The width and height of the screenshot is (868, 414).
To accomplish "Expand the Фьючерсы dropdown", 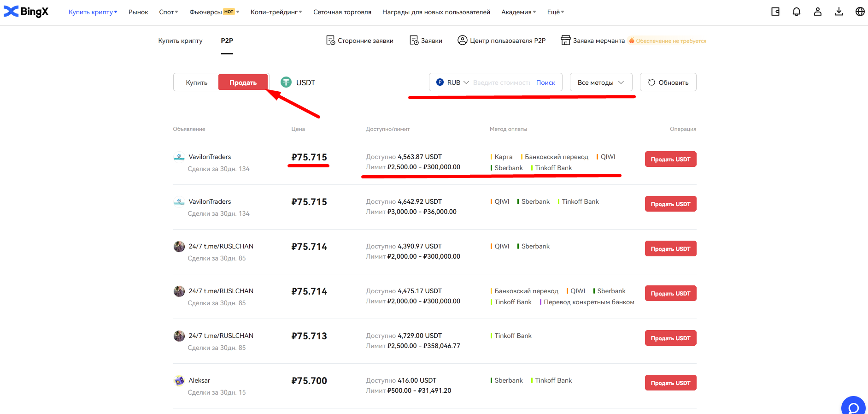I will [x=214, y=12].
